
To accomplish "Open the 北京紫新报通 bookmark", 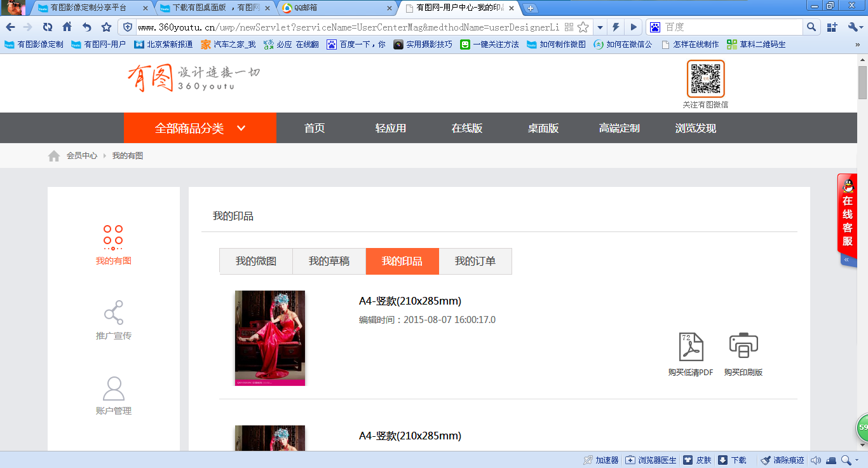I will click(163, 45).
